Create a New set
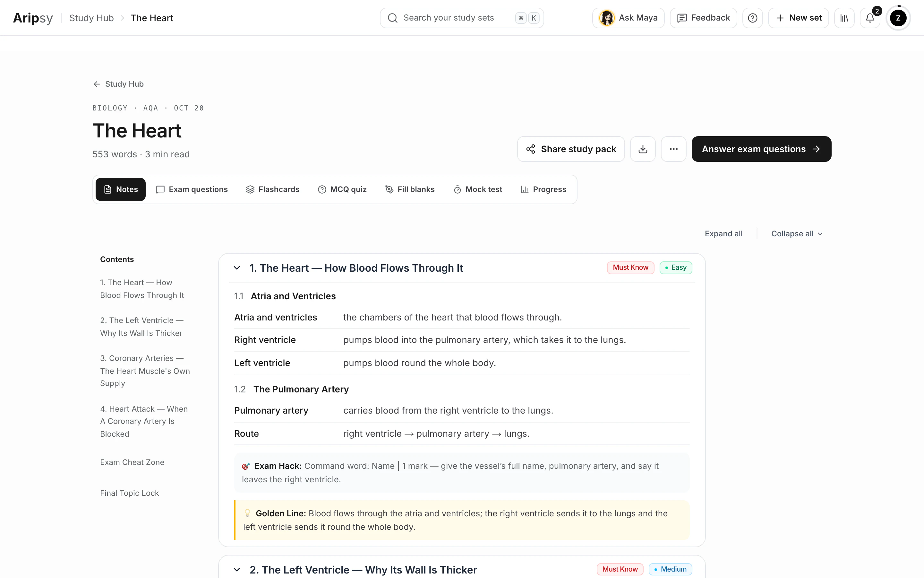This screenshot has height=578, width=924. pyautogui.click(x=798, y=18)
